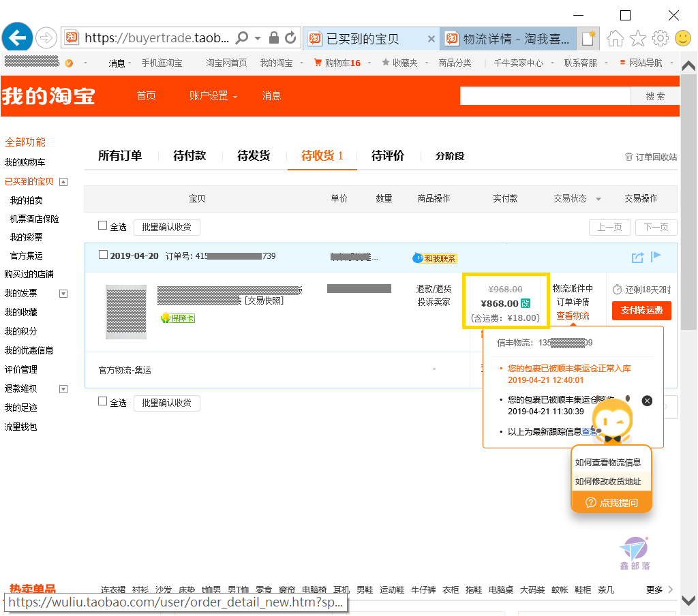Click the padlock security icon
The width and height of the screenshot is (698, 616).
(274, 38)
